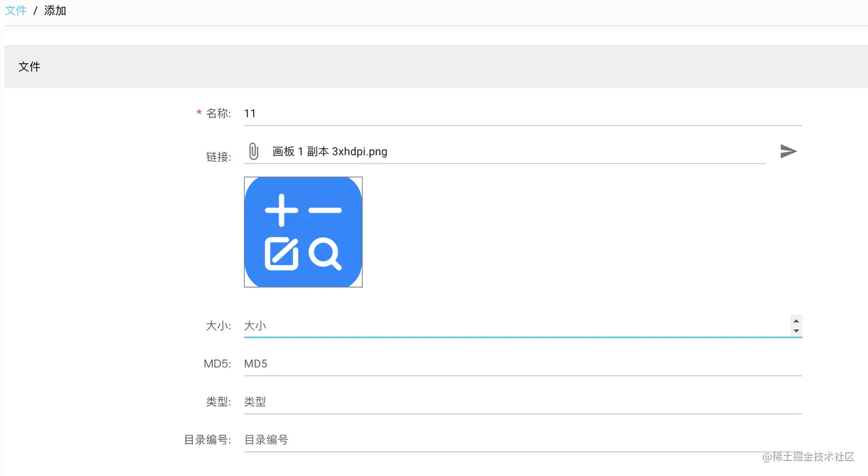The width and height of the screenshot is (868, 476).
Task: Click the paperclip attachment icon
Action: pos(253,151)
